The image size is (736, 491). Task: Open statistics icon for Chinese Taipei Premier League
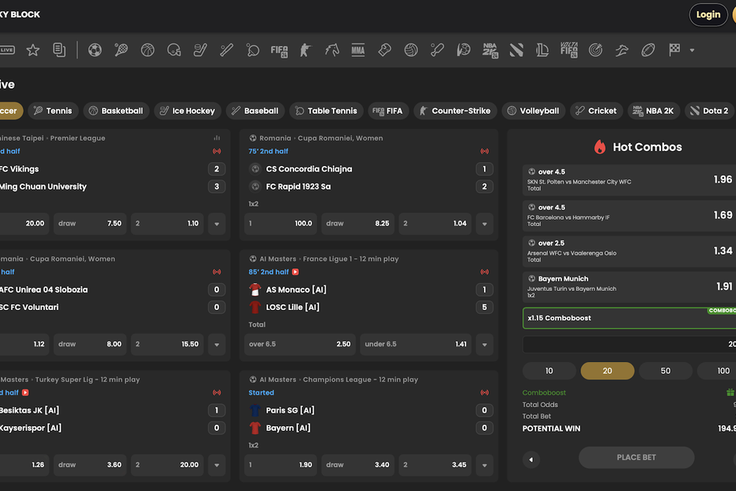[217, 138]
